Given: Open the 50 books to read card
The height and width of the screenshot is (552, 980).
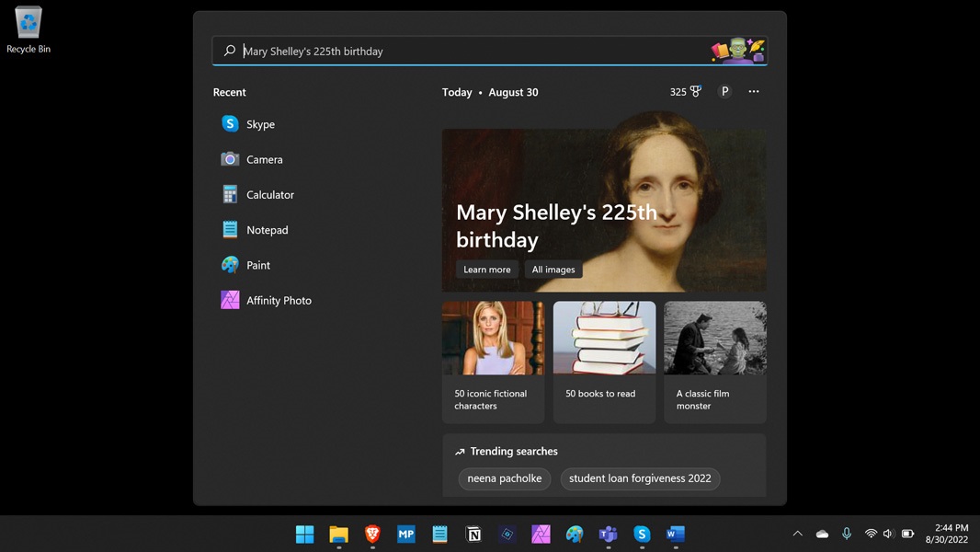Looking at the screenshot, I should tap(604, 362).
